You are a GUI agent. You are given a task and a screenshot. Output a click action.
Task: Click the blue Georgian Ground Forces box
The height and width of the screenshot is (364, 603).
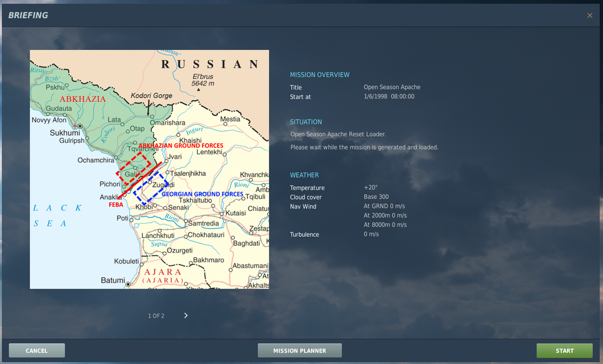151,189
